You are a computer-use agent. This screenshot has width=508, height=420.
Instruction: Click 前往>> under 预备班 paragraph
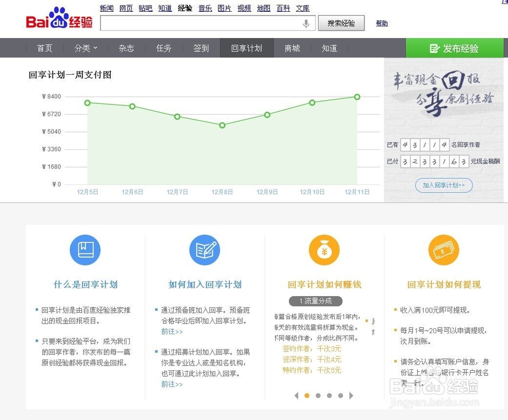pyautogui.click(x=172, y=332)
